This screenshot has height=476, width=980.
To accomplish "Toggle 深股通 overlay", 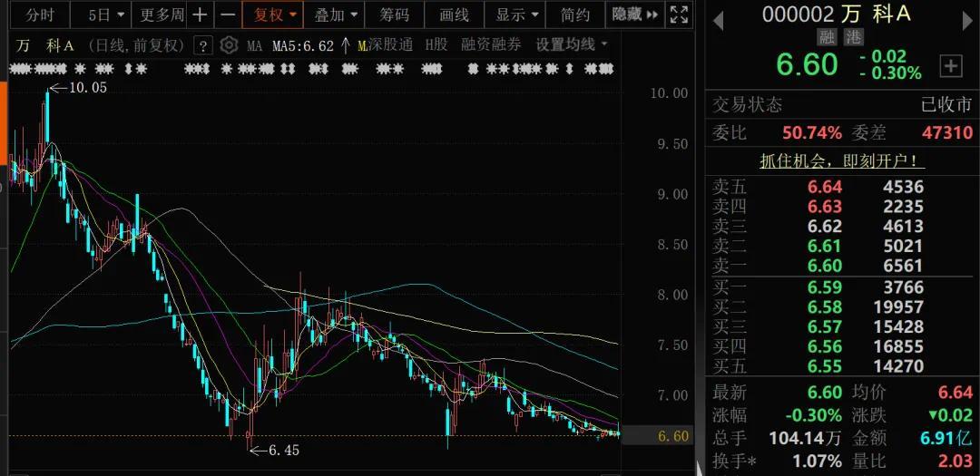I will click(x=390, y=45).
